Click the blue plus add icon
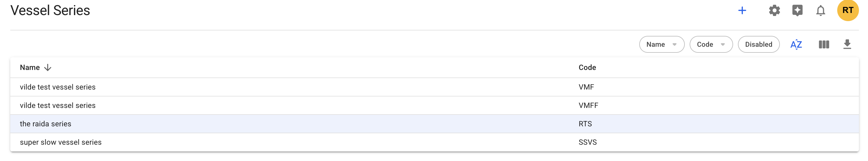 tap(742, 11)
